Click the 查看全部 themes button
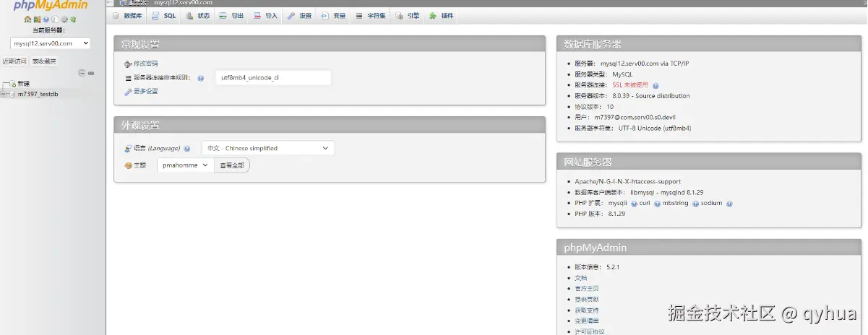This screenshot has width=868, height=335. click(x=232, y=165)
